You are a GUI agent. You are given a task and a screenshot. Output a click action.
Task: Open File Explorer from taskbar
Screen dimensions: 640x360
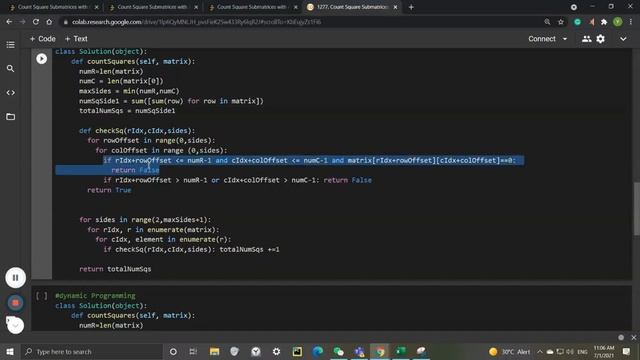coord(214,351)
